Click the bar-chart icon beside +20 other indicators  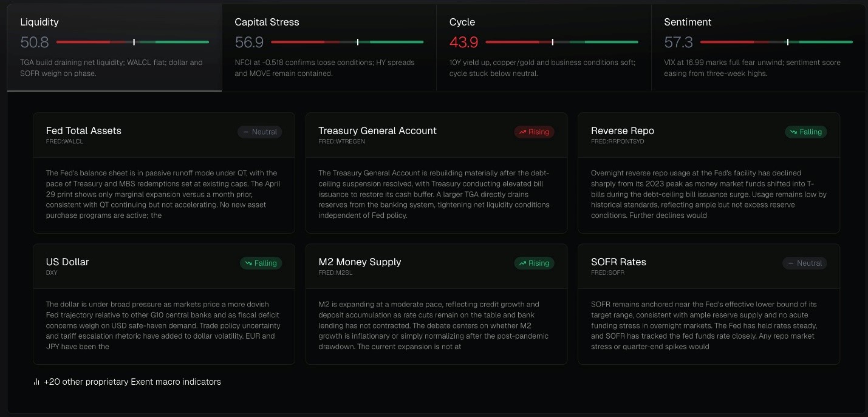point(36,382)
